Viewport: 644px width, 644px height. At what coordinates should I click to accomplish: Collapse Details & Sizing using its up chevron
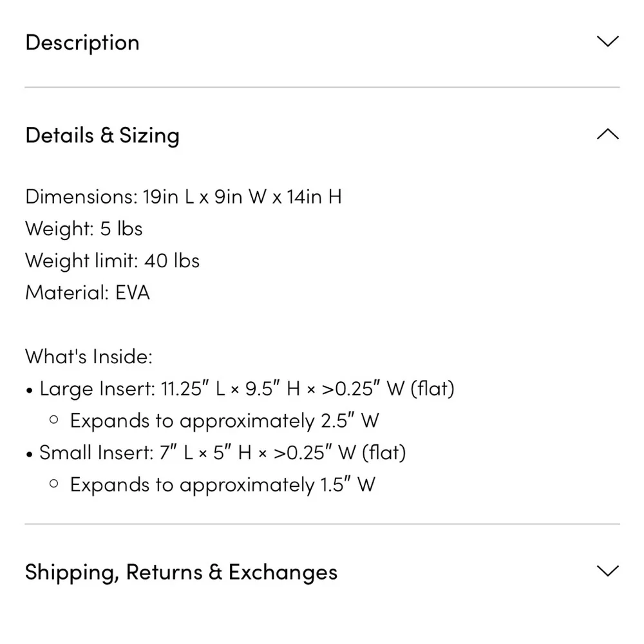pos(607,135)
